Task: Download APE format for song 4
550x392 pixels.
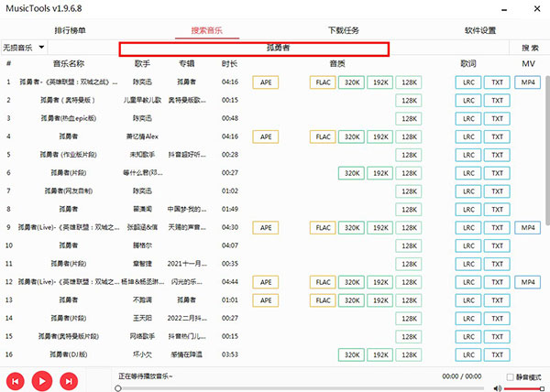Action: [266, 136]
